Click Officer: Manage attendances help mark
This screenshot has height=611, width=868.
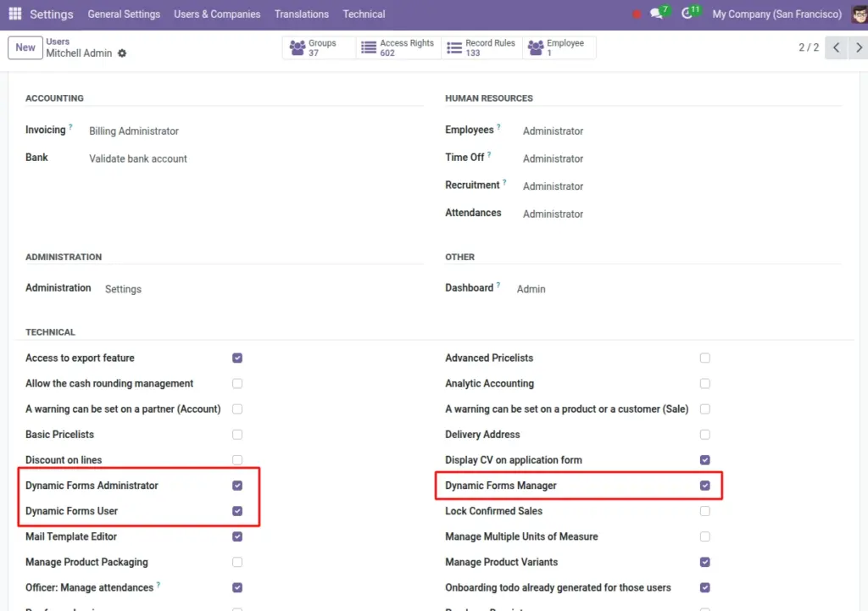(x=159, y=585)
